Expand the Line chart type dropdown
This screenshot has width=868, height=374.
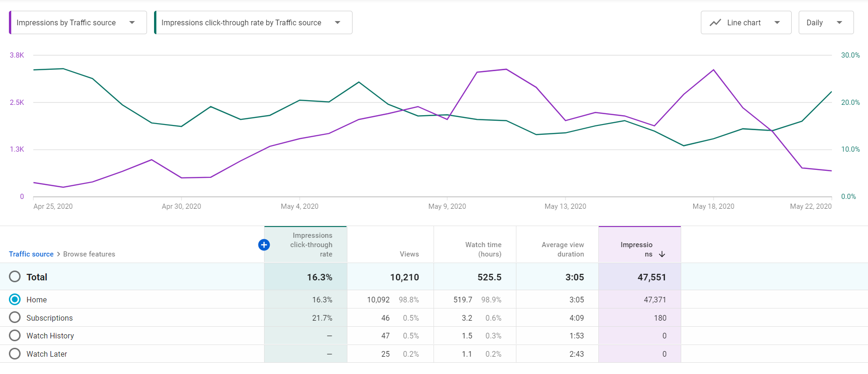pos(746,22)
